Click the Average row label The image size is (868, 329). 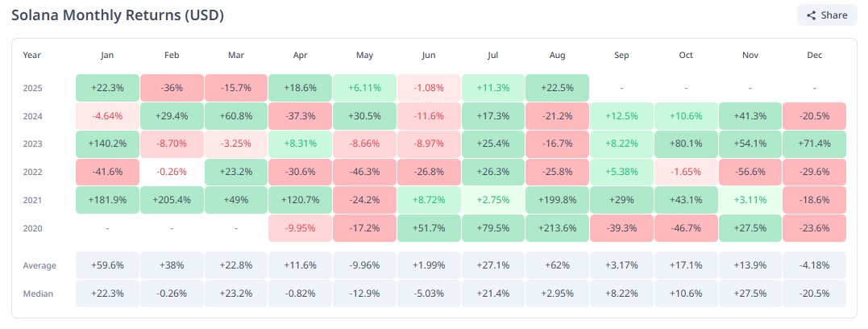point(39,265)
